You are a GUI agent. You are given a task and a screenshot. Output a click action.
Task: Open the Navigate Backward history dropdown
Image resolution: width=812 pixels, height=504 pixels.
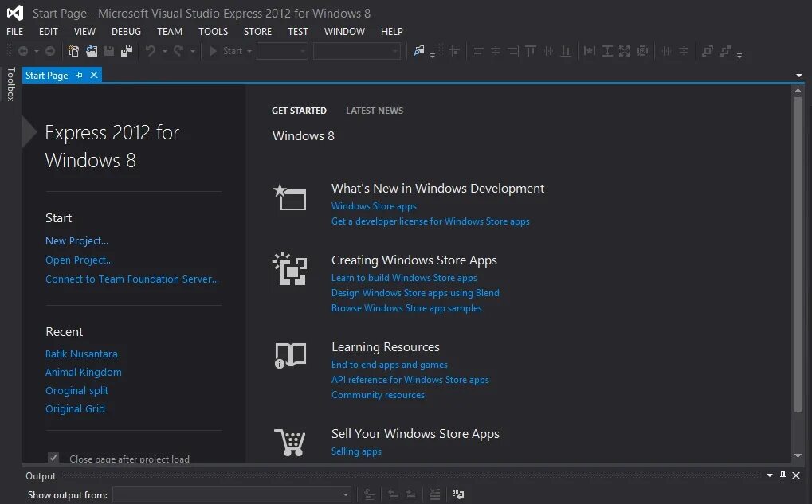(x=36, y=51)
